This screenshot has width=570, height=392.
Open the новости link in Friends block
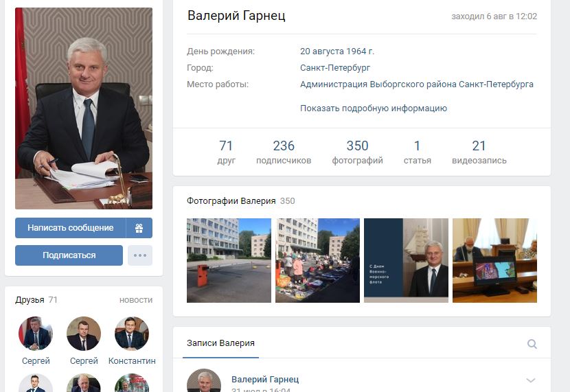point(136,300)
